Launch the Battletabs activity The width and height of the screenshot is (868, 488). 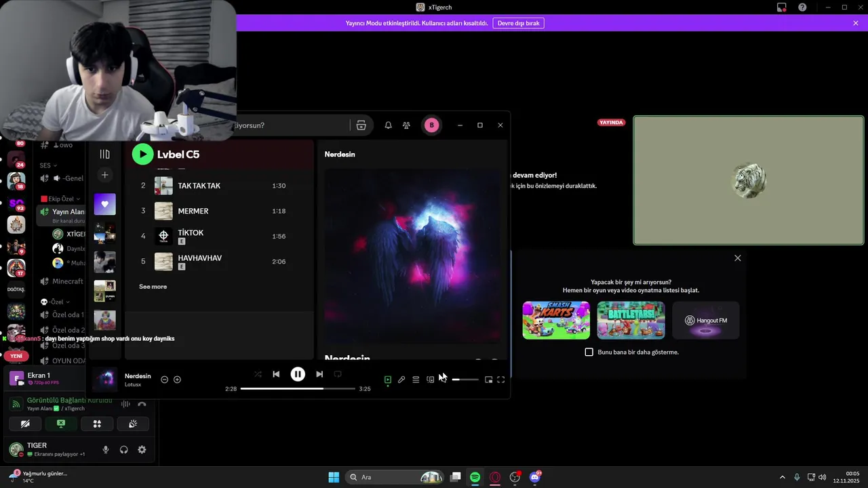631,320
